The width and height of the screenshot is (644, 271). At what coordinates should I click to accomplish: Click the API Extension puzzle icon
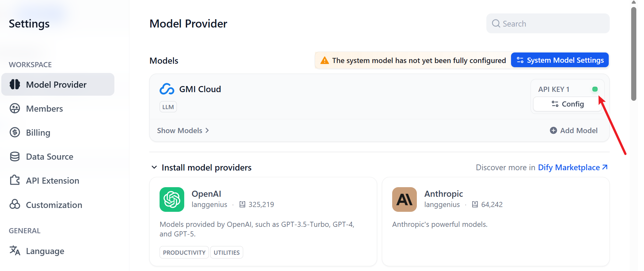click(x=15, y=180)
